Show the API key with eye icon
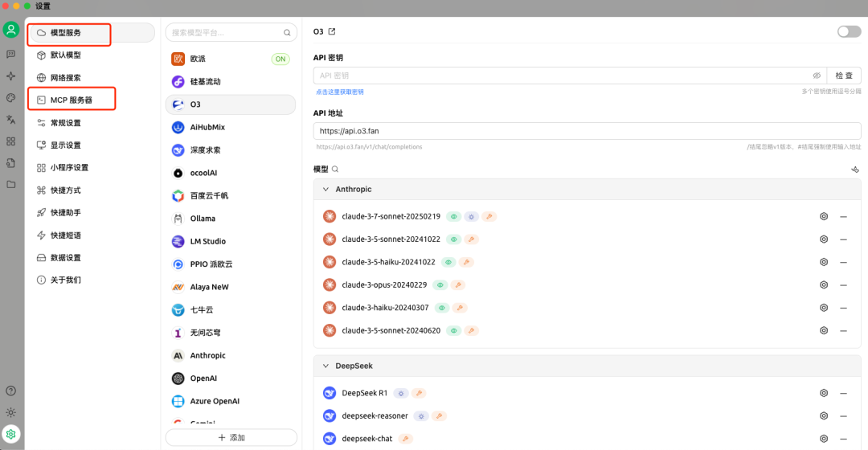The width and height of the screenshot is (868, 450). (x=817, y=76)
